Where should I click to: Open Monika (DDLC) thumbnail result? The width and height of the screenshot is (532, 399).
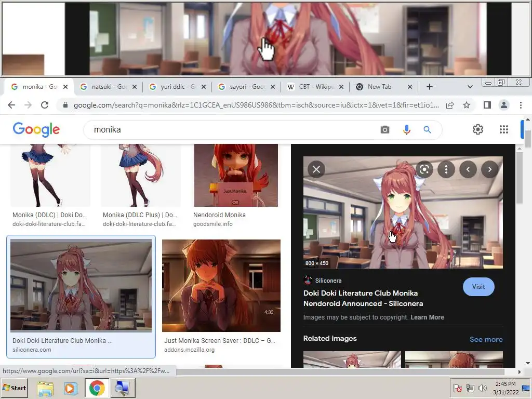(50, 175)
